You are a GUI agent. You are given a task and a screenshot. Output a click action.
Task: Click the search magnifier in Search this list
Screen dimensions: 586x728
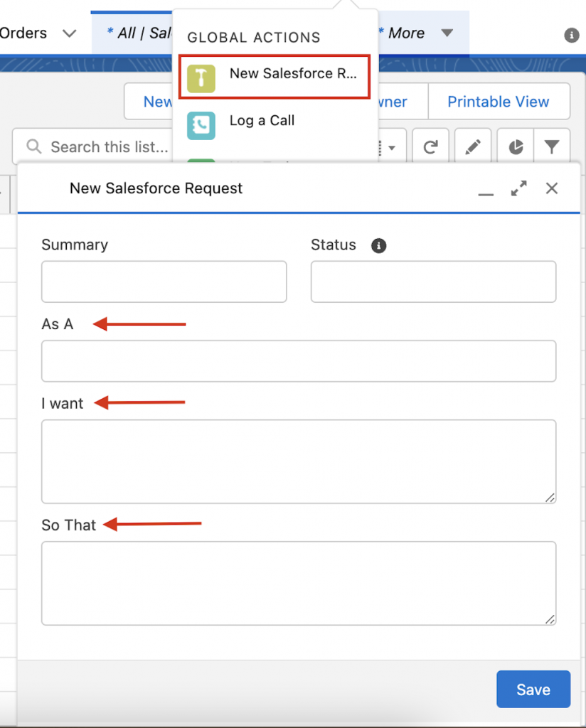[34, 146]
